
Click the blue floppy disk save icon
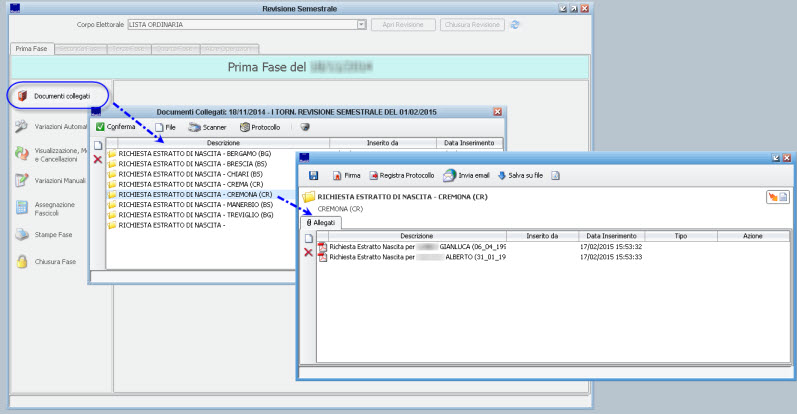coord(314,175)
